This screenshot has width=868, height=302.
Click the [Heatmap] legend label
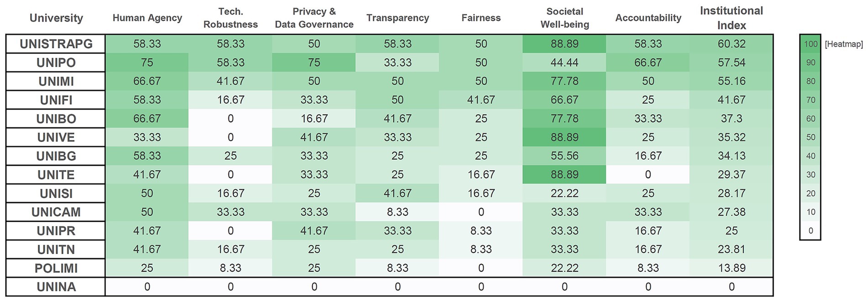(844, 44)
